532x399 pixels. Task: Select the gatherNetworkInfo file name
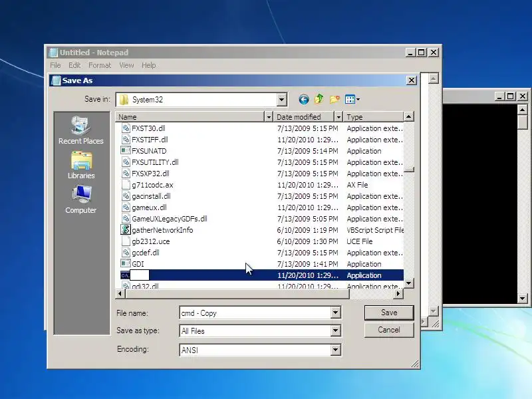tap(162, 230)
